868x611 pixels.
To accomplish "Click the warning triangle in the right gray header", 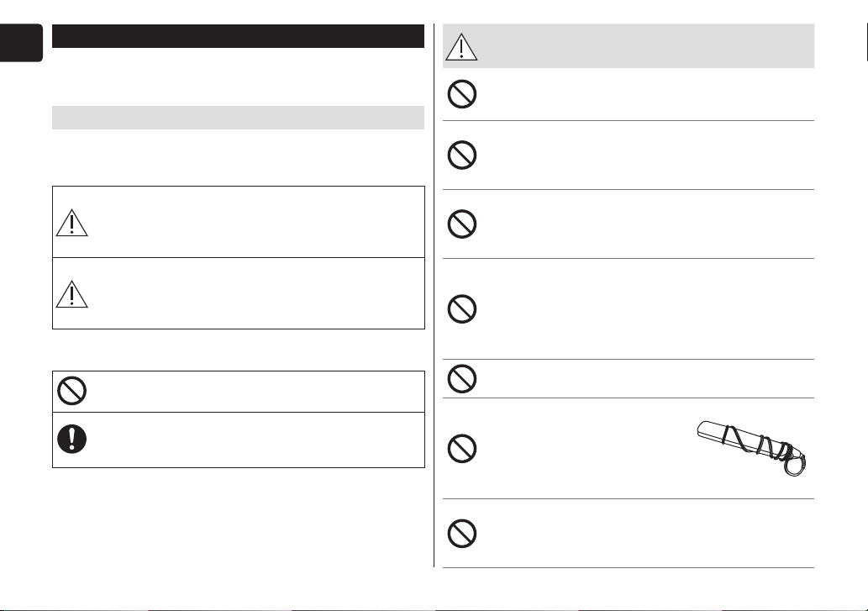I will tap(461, 46).
